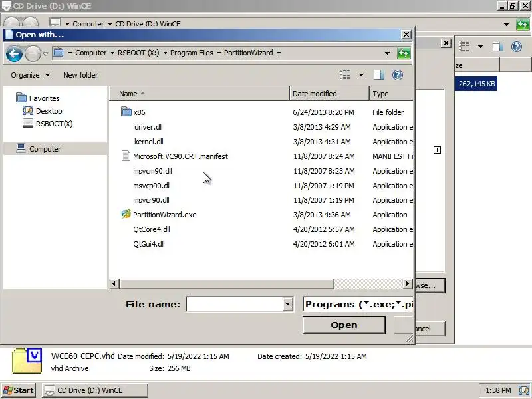Select msvcp90.dll in the file list
Image resolution: width=532 pixels, height=399 pixels.
[152, 186]
